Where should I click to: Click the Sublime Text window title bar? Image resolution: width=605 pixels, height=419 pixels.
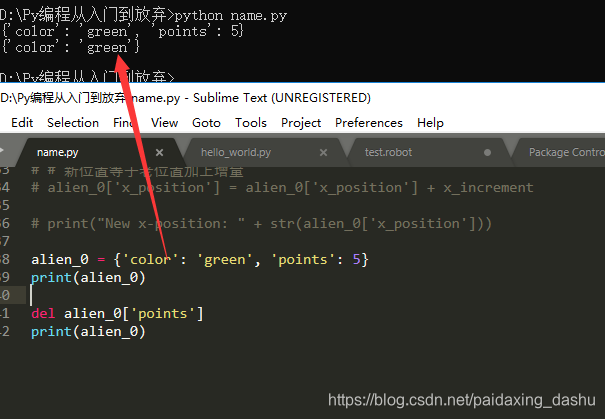[302, 98]
